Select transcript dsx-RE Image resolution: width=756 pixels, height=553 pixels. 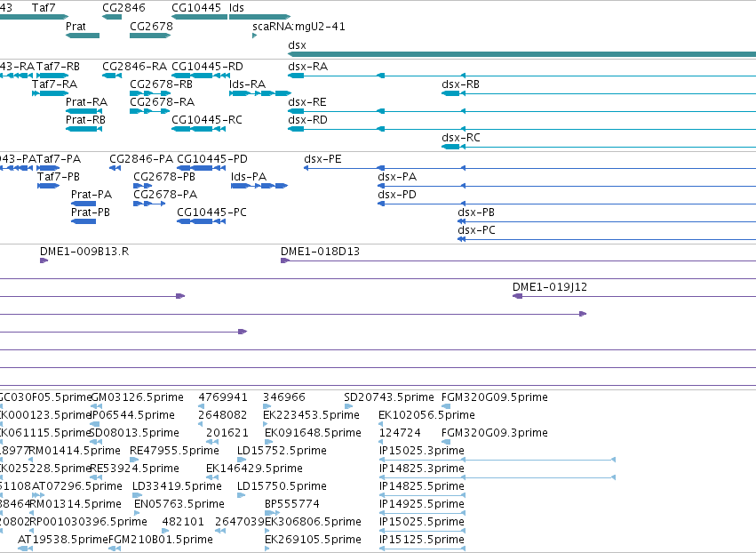307,102
